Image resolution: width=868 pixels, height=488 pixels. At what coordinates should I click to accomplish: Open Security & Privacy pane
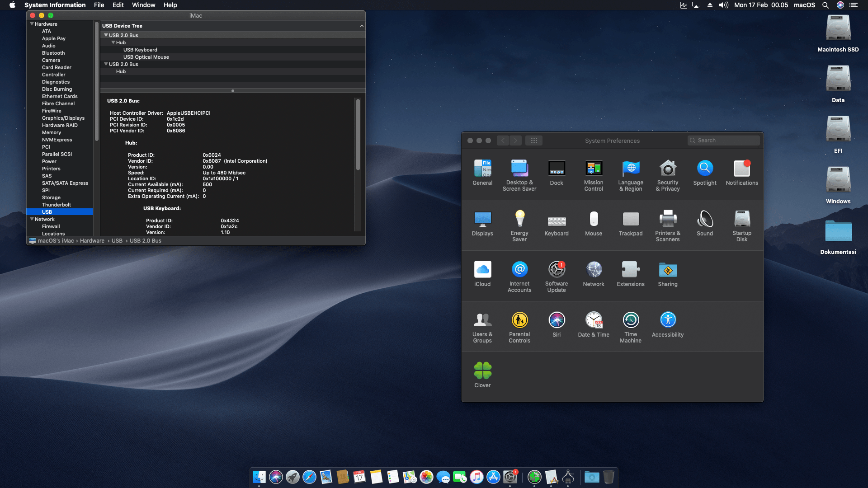click(x=668, y=175)
